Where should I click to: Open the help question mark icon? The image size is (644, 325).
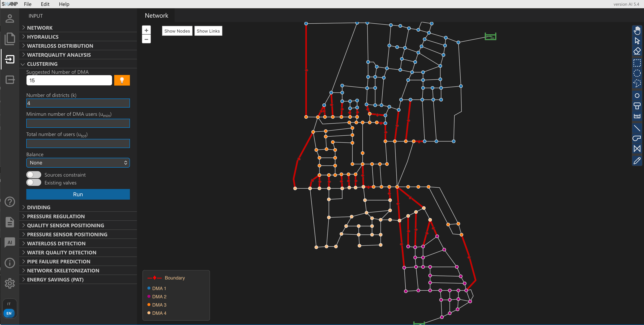click(x=10, y=202)
